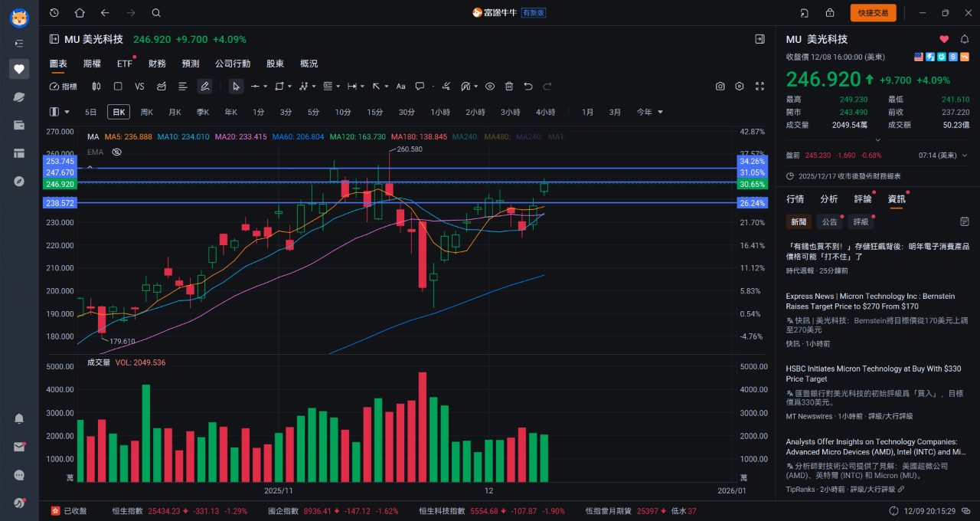Toggle drawings visibility eye in toolbar
980x521 pixels.
(x=489, y=87)
